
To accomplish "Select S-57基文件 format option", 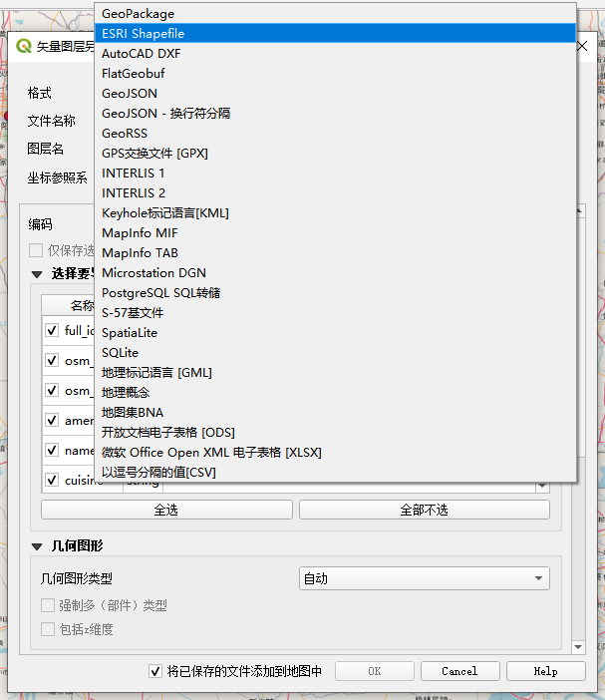I will pos(335,312).
